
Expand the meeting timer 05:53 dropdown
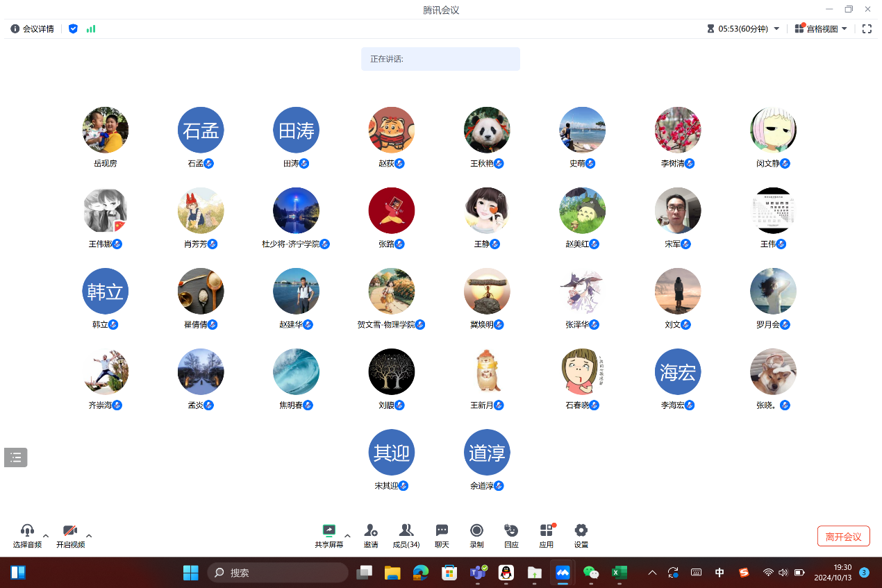point(776,28)
